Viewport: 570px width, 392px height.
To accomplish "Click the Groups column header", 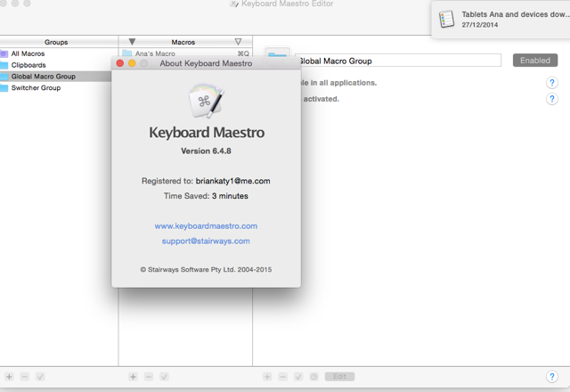I will [56, 42].
